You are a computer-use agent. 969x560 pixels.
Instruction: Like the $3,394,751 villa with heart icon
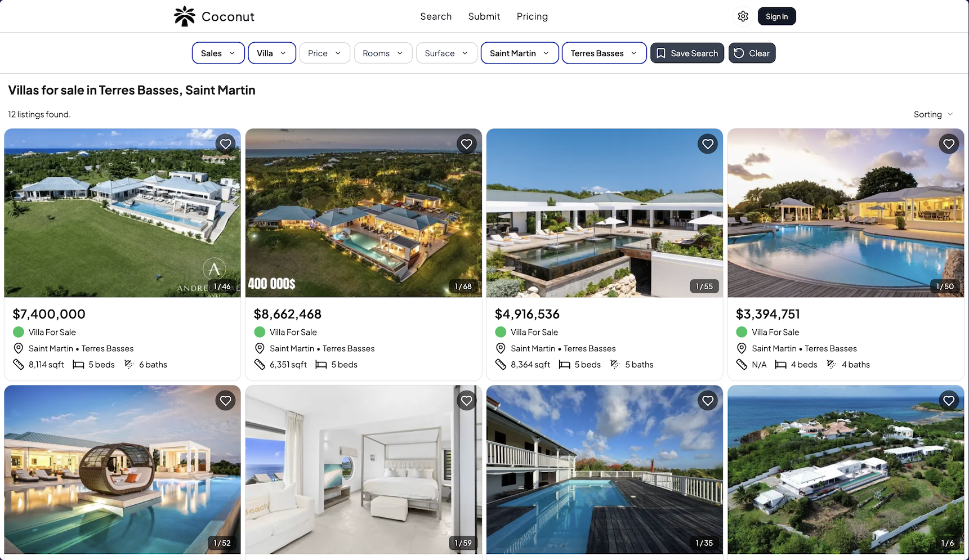click(x=949, y=144)
